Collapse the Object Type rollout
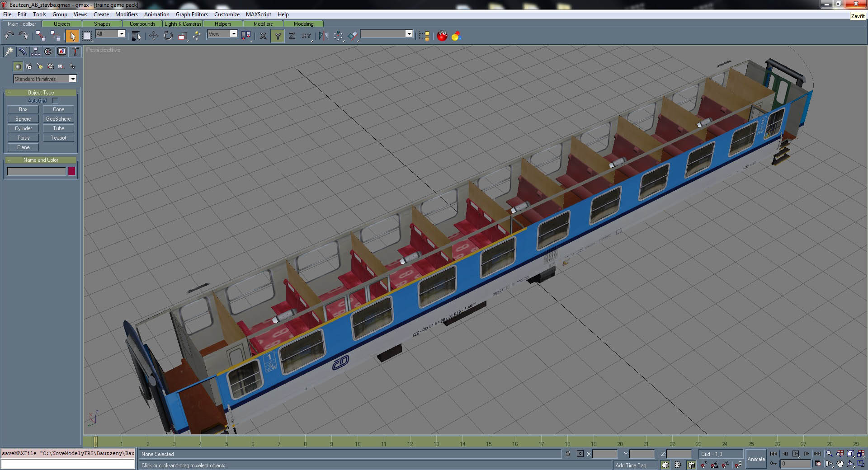Screen dimensions: 868x470 41,93
